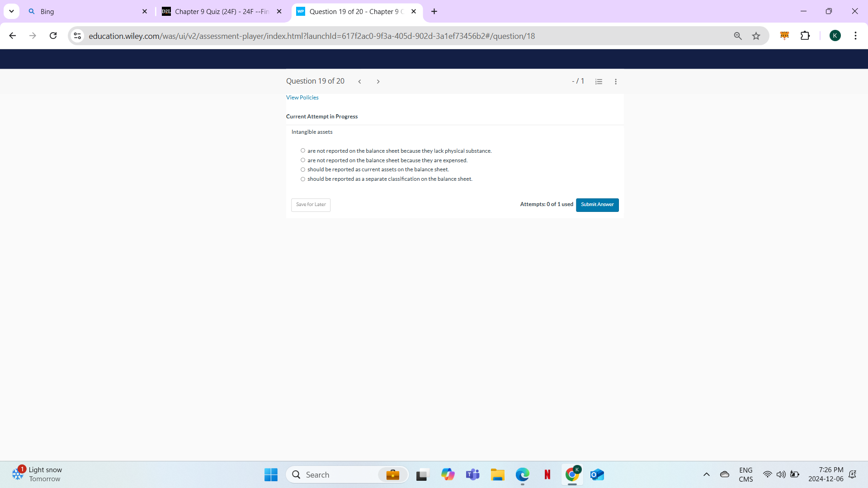Go to the next question with the arrow
The image size is (868, 488).
coord(378,81)
